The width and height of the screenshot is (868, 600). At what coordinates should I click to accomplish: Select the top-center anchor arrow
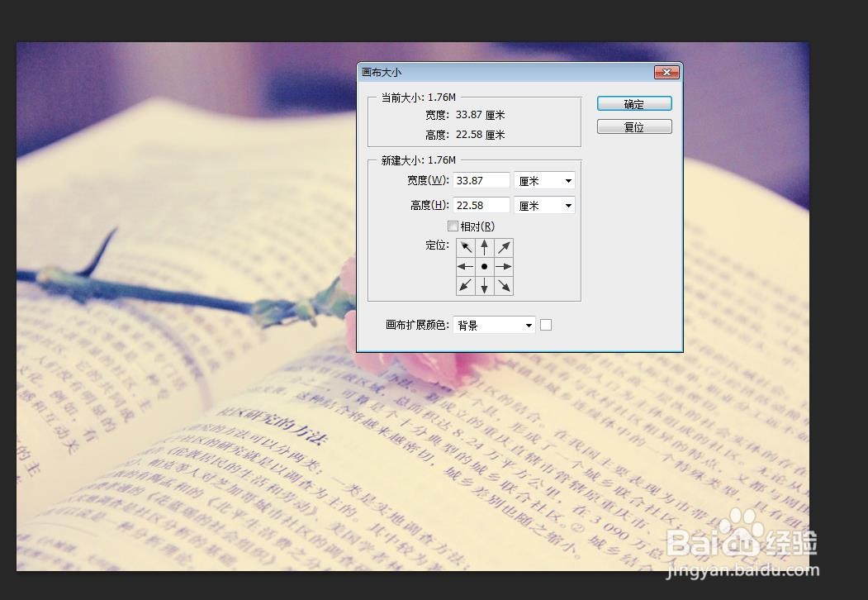click(x=484, y=247)
